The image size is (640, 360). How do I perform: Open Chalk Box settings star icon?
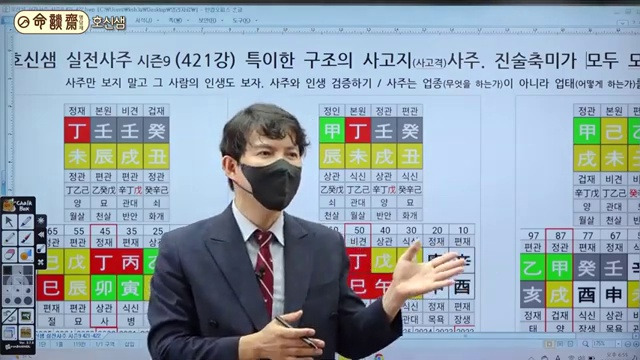40,221
